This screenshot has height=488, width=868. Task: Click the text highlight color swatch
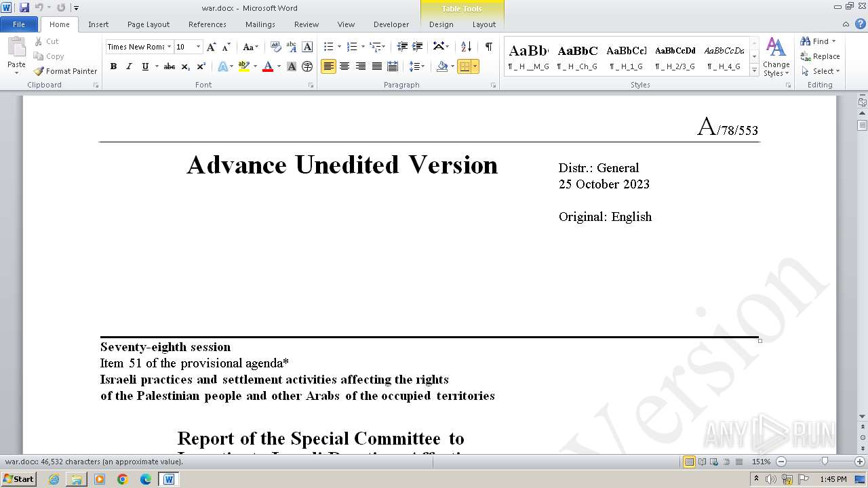244,66
